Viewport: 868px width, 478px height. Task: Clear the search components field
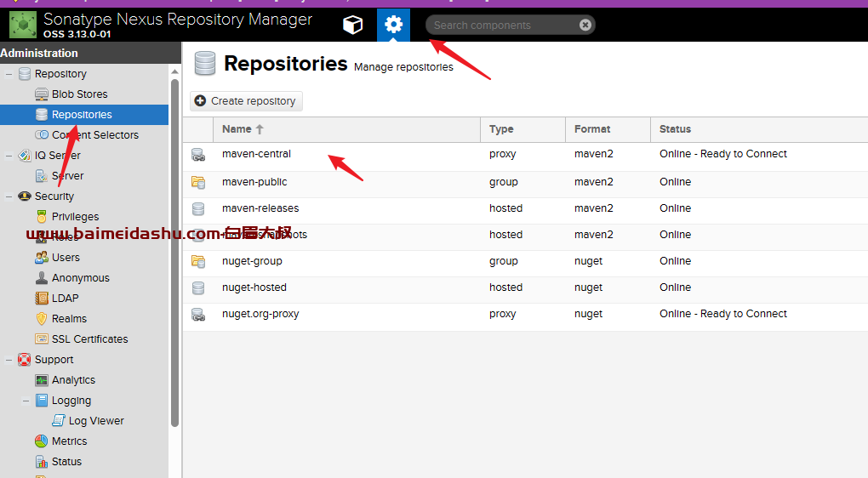(x=585, y=25)
